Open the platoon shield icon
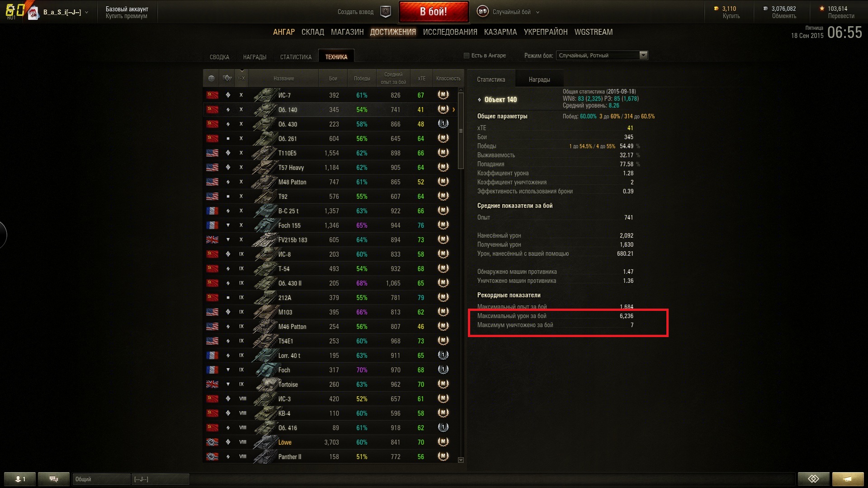This screenshot has height=488, width=868. (x=385, y=12)
